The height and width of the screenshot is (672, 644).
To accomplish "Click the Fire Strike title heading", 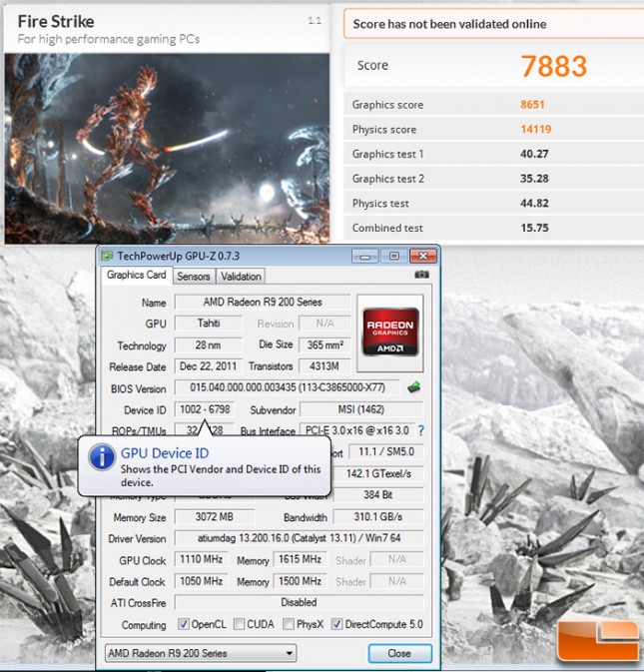I will click(x=56, y=21).
